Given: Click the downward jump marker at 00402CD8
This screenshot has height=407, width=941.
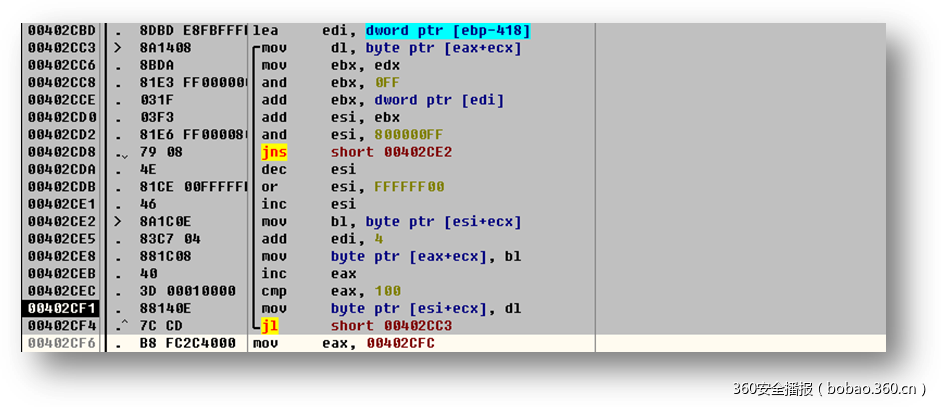Looking at the screenshot, I should coord(121,153).
